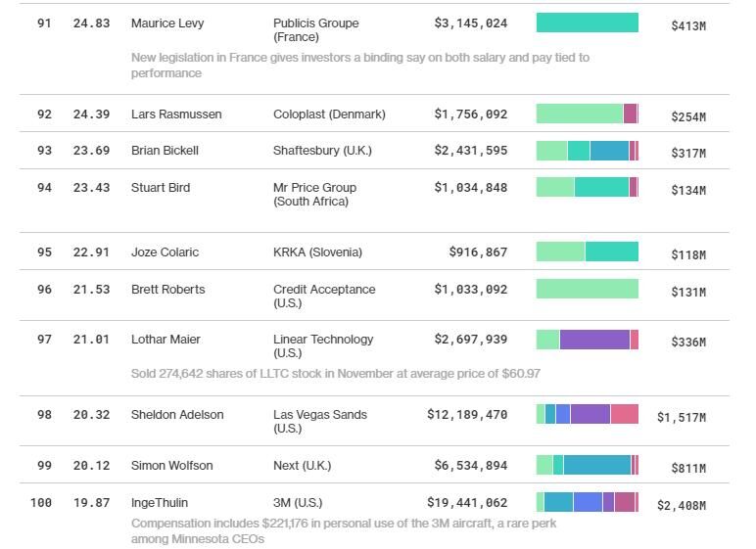Viewport: 756px width, 549px height.
Task: Click the note about French legislation
Action: click(x=359, y=65)
